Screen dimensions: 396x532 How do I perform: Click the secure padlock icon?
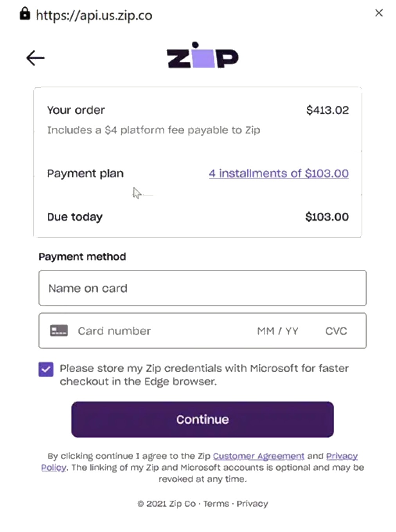(x=25, y=14)
